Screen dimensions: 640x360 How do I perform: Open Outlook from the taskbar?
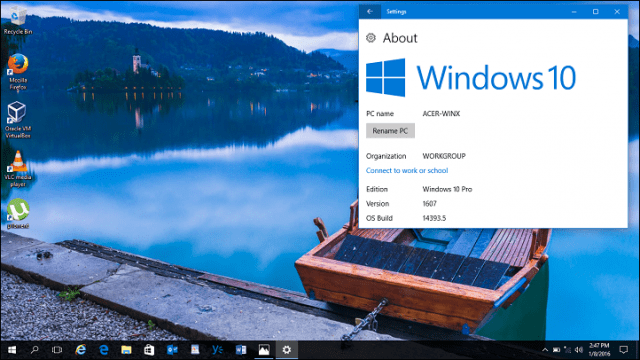(172, 350)
